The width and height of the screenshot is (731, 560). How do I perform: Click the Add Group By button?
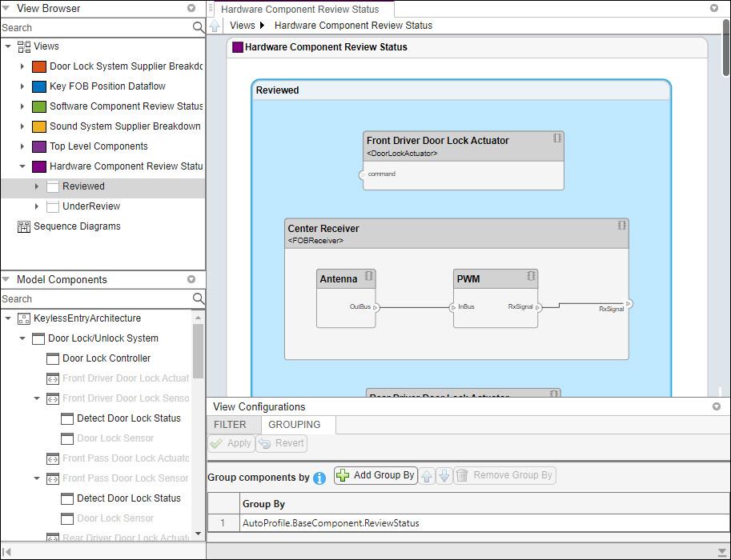coord(376,475)
